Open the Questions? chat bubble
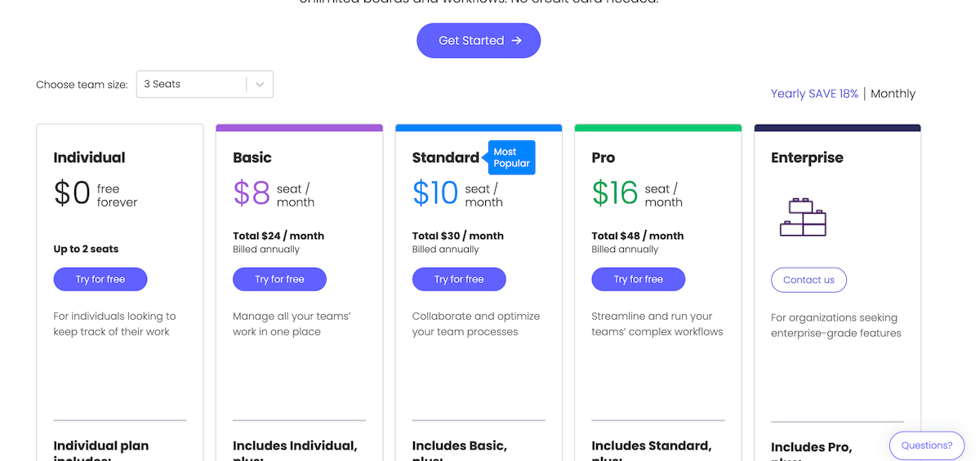 (x=926, y=445)
